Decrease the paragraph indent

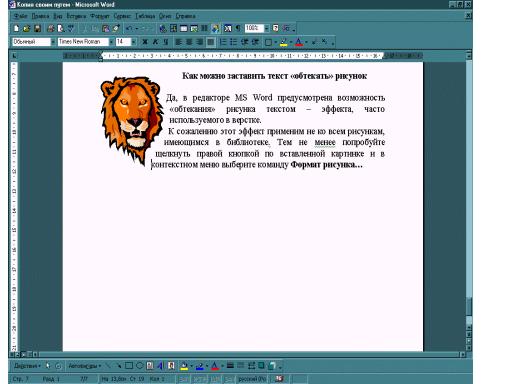(245, 42)
